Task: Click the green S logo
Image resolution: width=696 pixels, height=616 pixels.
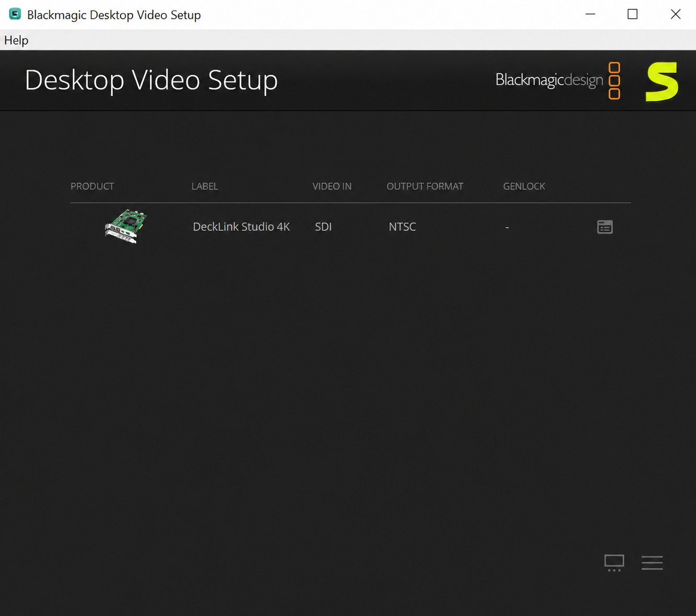Action: click(x=662, y=81)
